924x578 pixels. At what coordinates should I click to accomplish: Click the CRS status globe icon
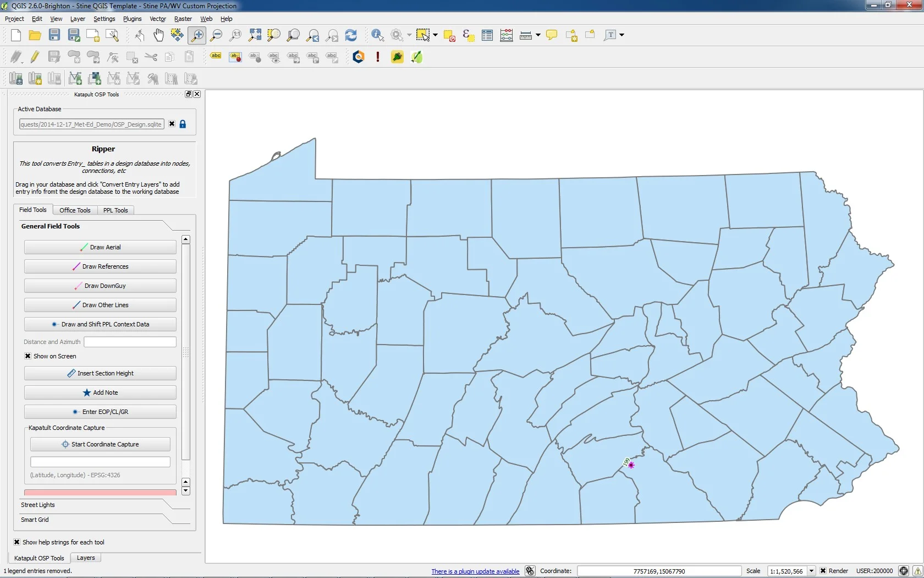click(x=903, y=571)
